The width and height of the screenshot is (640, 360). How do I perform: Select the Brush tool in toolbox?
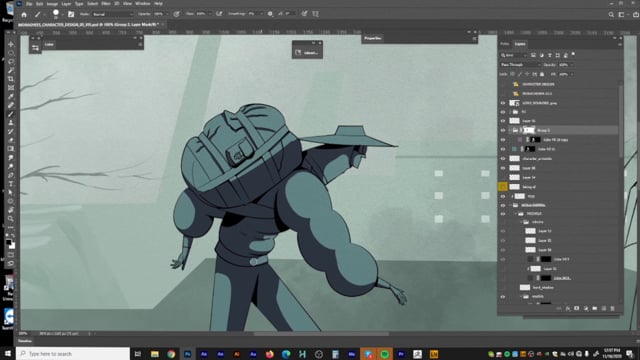(x=11, y=114)
